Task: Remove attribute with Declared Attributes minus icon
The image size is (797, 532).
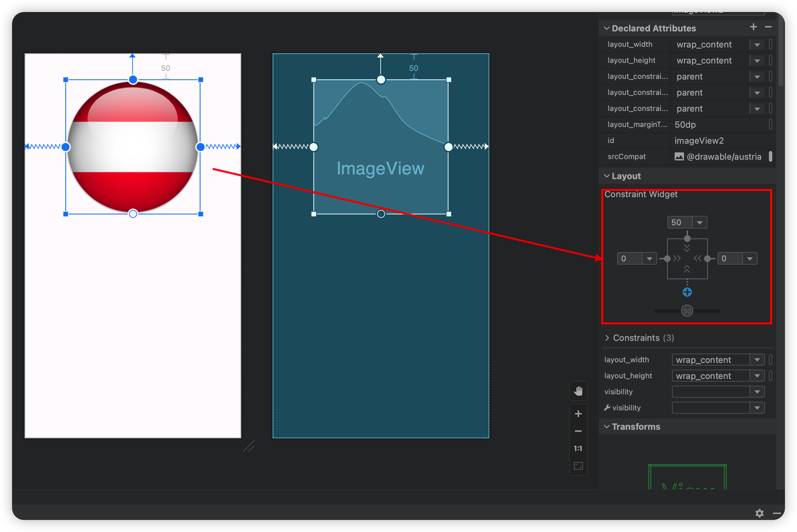Action: click(x=768, y=27)
